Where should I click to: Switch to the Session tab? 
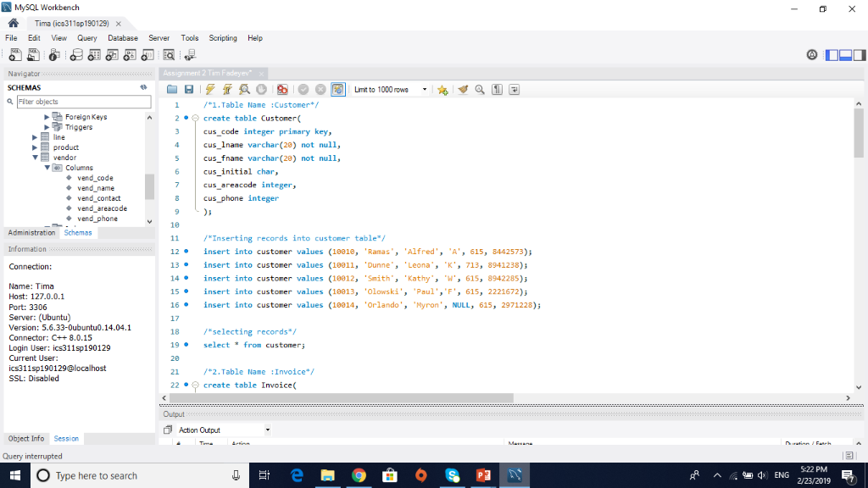pyautogui.click(x=66, y=438)
